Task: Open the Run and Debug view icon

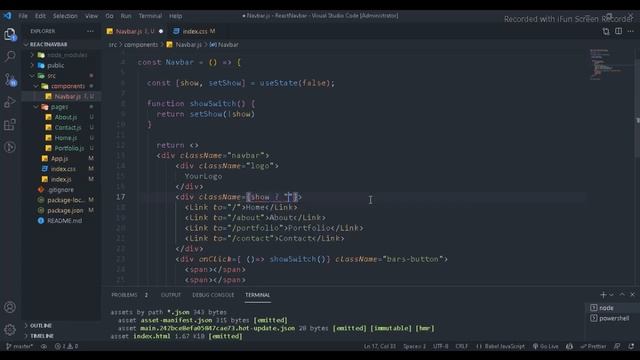Action: 10,102
